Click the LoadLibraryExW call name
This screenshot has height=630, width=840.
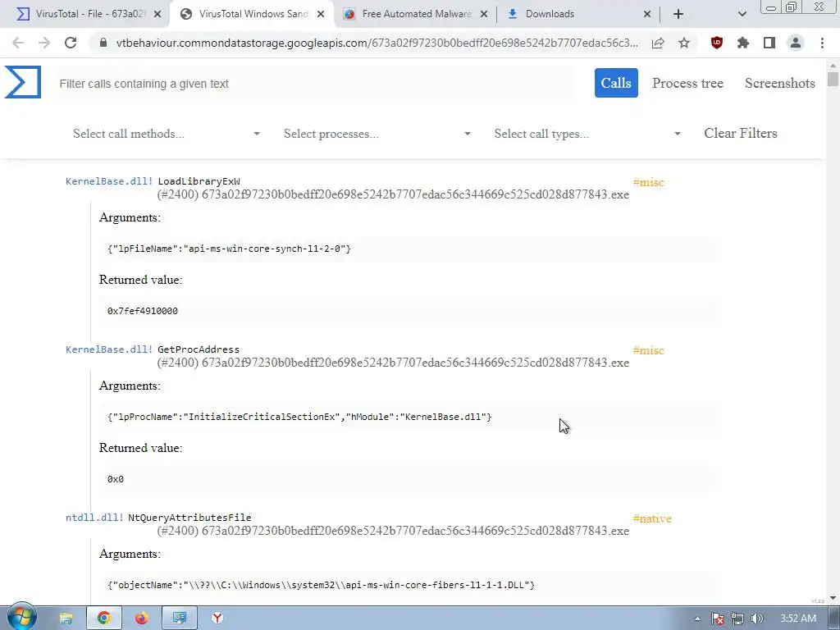pyautogui.click(x=199, y=181)
